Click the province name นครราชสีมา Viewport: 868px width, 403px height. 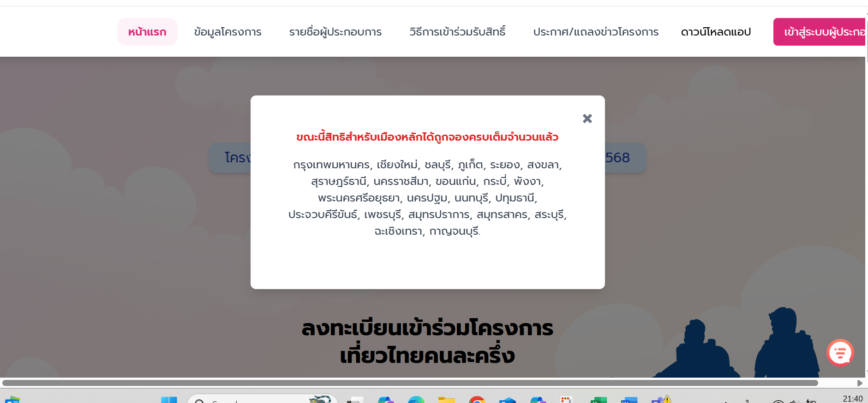(x=401, y=181)
